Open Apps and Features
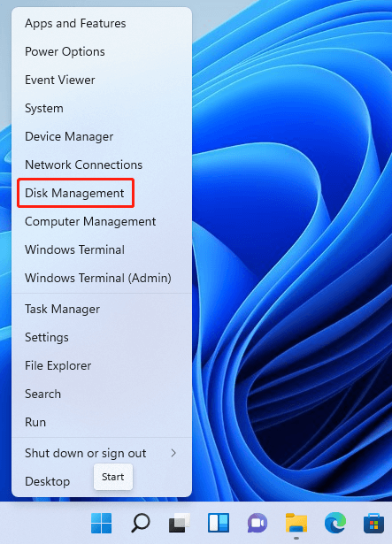Screen dimensions: 392x544 [x=102, y=23]
